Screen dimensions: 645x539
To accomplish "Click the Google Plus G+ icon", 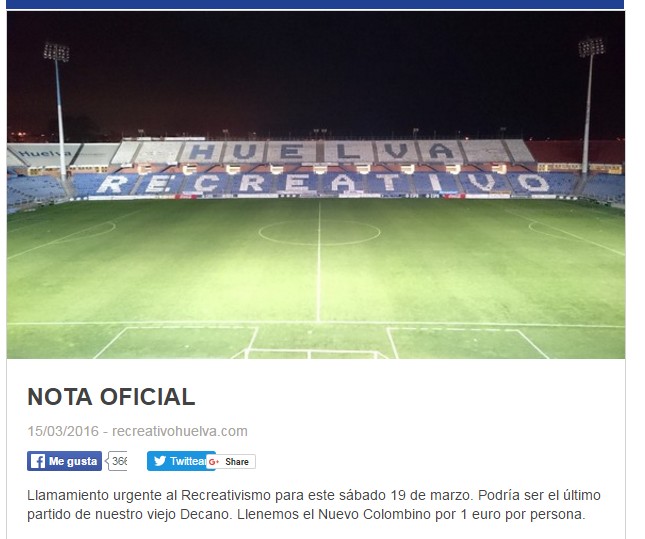I will [x=213, y=462].
